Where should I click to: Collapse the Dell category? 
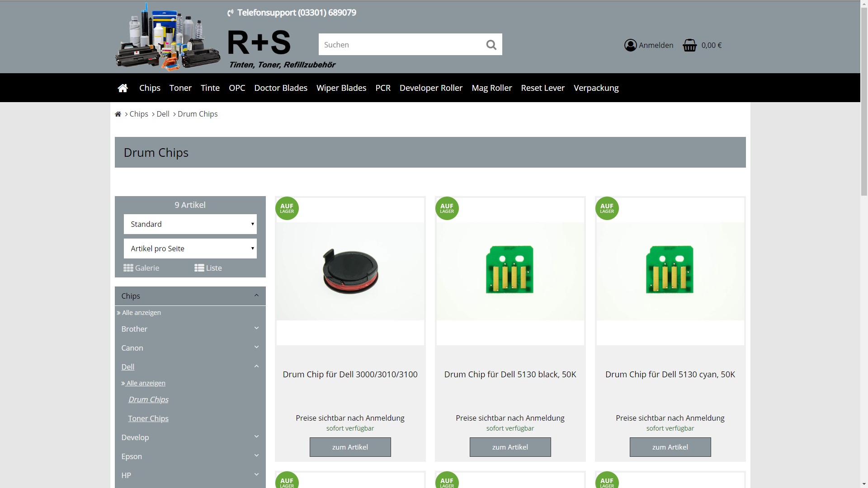256,366
